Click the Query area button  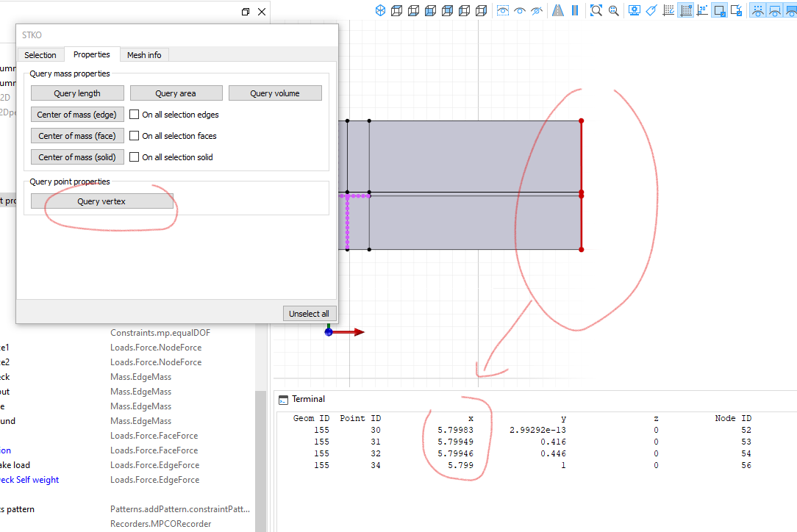click(x=176, y=93)
